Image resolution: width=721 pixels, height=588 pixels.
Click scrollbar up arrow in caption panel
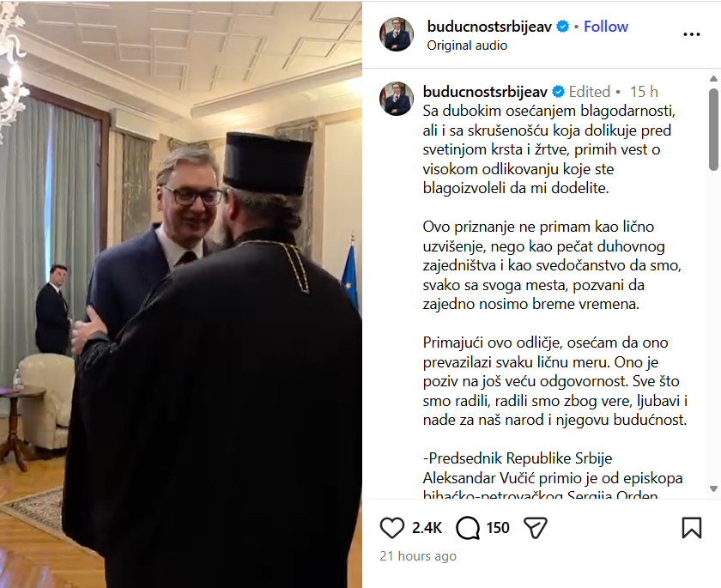(713, 79)
